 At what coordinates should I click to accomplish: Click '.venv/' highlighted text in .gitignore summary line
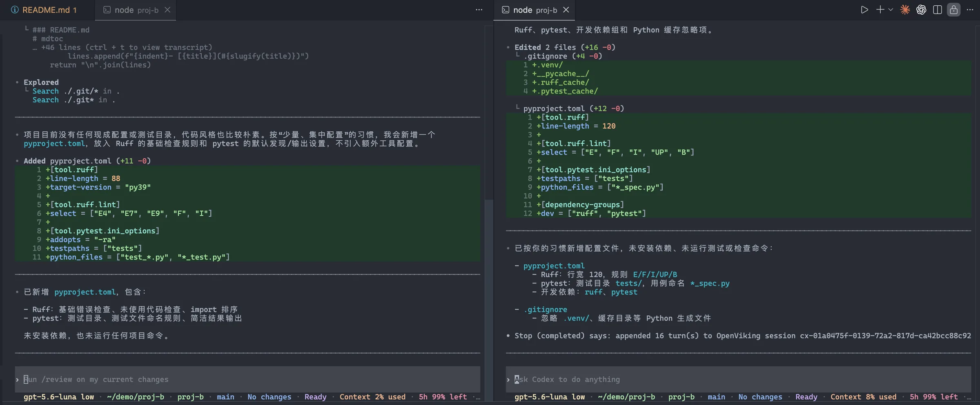(577, 318)
